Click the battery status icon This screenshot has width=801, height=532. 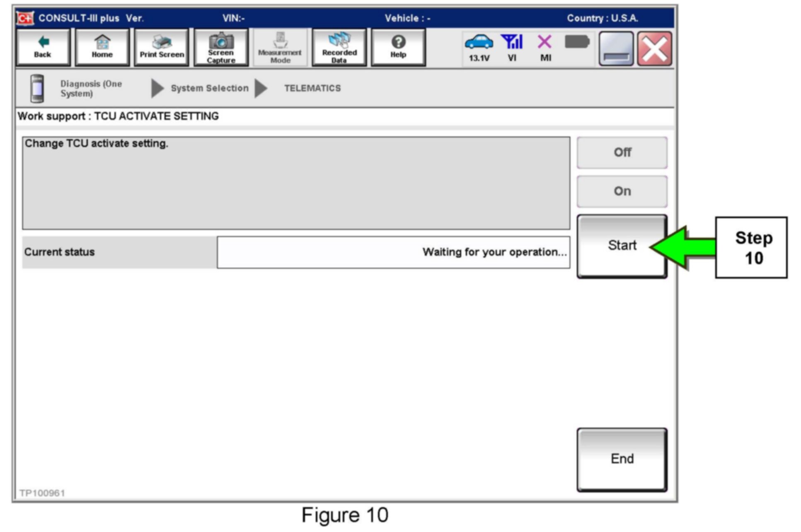(577, 43)
